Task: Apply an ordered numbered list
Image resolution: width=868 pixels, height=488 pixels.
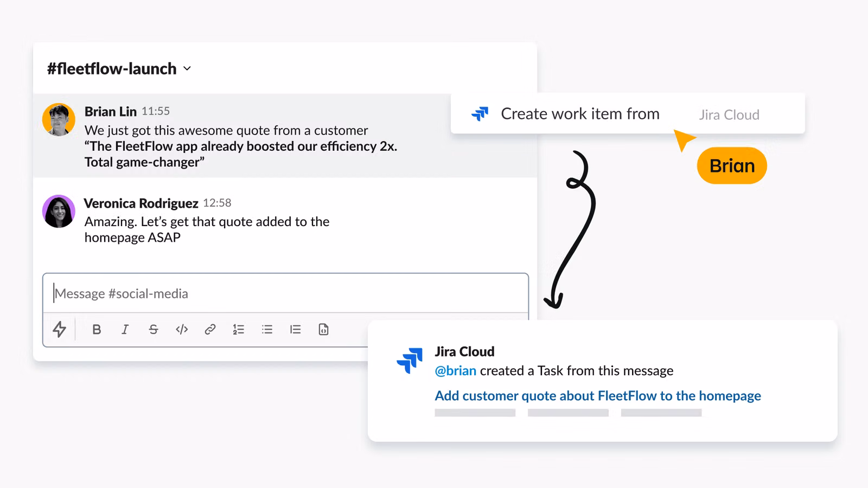Action: coord(239,329)
